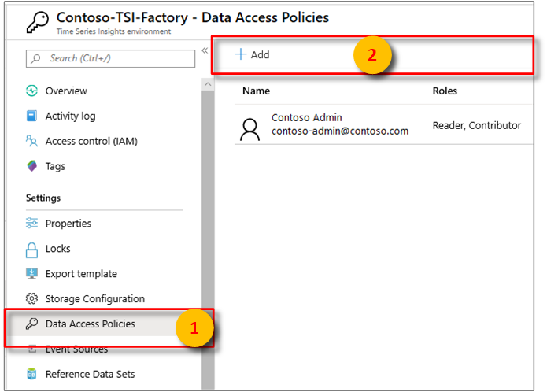Image resolution: width=547 pixels, height=392 pixels.
Task: Click the Overview heartbeat icon
Action: (32, 91)
